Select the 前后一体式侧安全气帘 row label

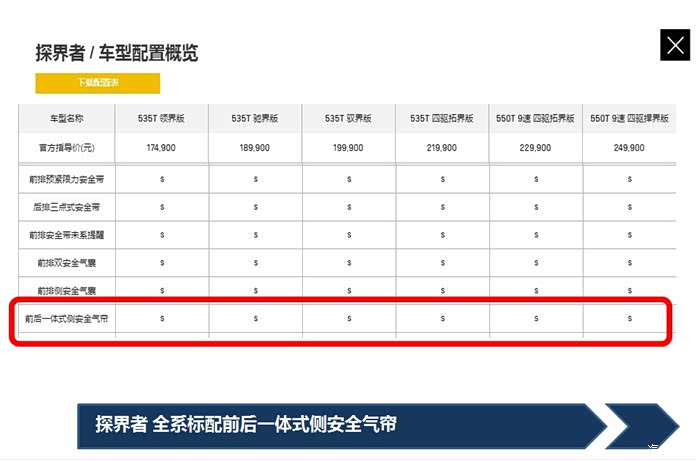67,319
